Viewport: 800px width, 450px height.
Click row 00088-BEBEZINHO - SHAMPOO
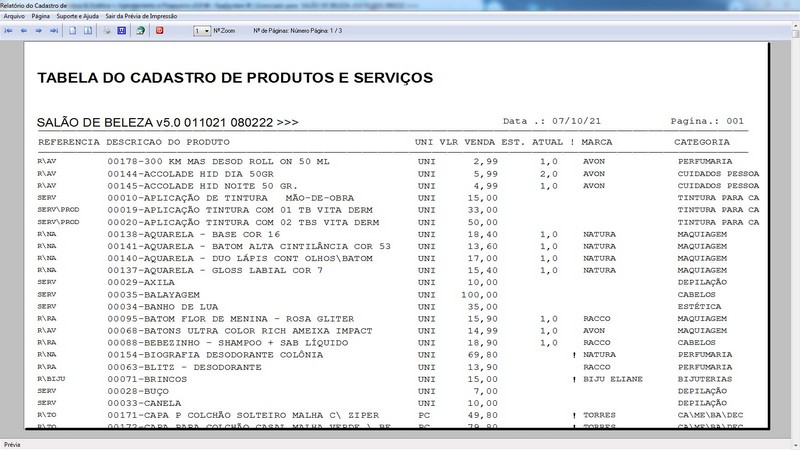(398, 343)
